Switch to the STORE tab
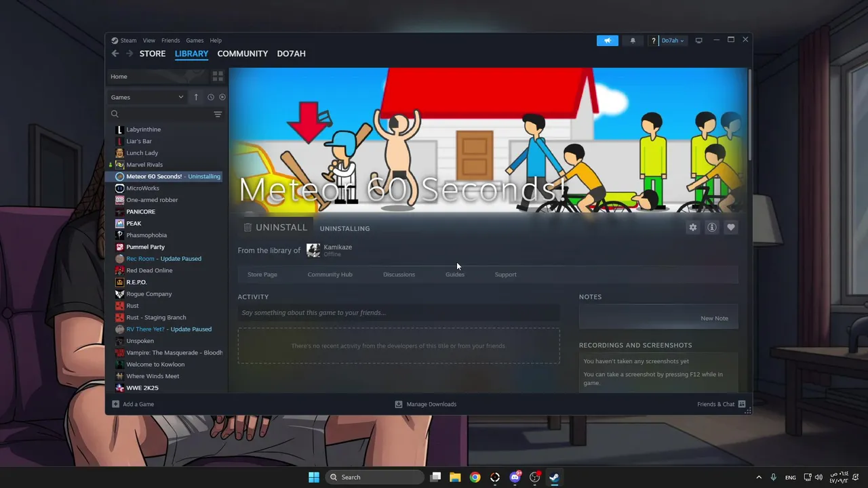Image resolution: width=868 pixels, height=488 pixels. point(153,54)
